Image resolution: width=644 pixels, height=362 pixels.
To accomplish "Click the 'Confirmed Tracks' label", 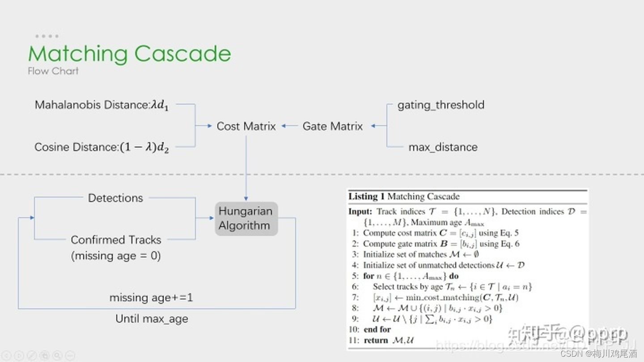I will pyautogui.click(x=116, y=240).
